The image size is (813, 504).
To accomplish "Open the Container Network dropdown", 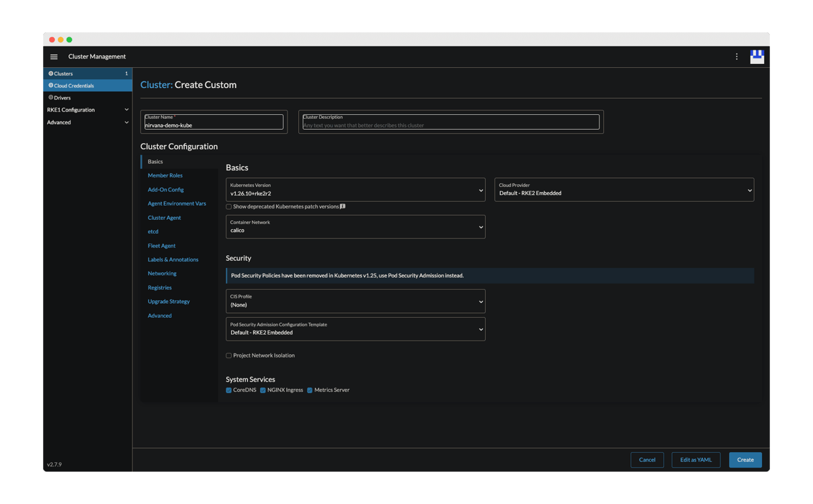I will (355, 226).
